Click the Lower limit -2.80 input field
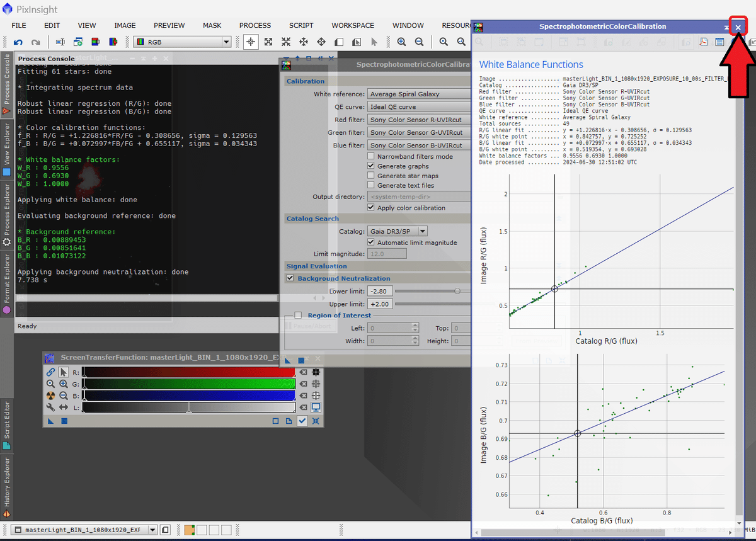This screenshot has width=756, height=541. tap(380, 291)
